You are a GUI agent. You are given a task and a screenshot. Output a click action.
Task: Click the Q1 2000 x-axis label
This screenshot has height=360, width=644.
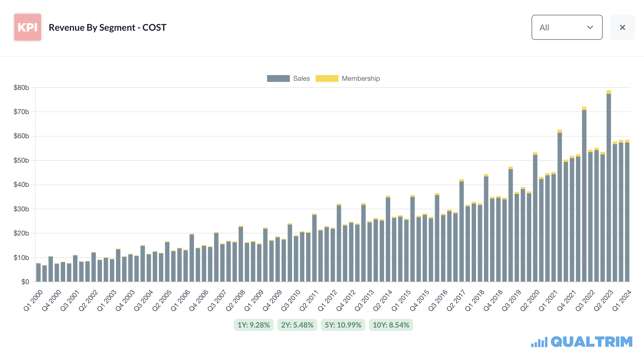pyautogui.click(x=33, y=300)
